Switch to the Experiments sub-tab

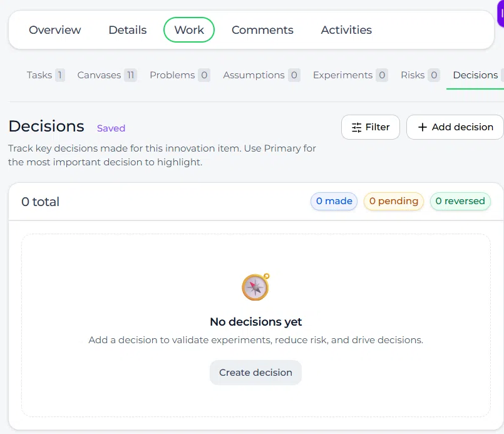tap(351, 75)
